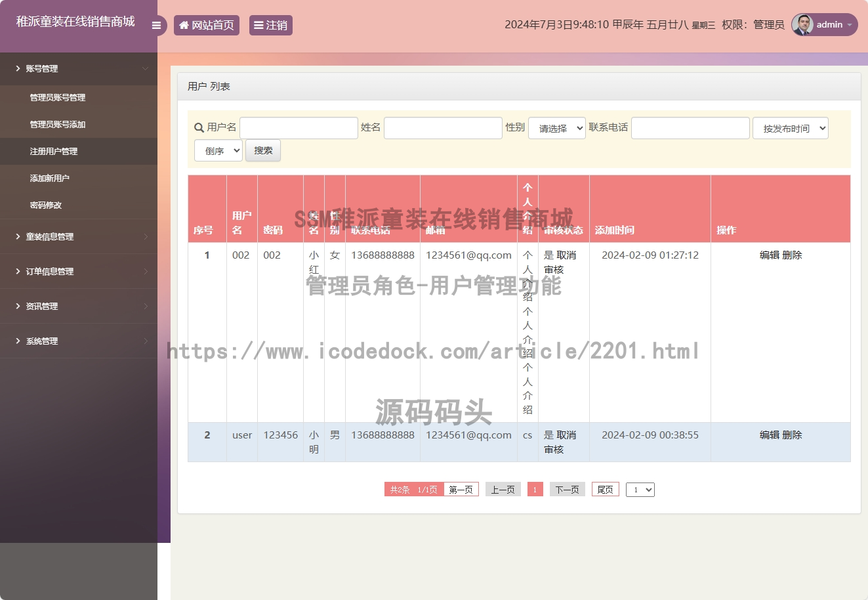
Task: Go to 尾页 last page
Action: point(606,490)
